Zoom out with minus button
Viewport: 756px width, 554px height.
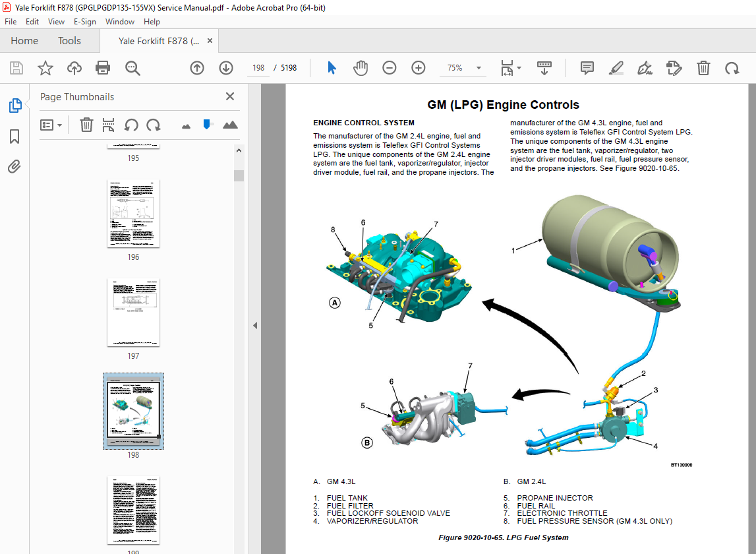389,68
